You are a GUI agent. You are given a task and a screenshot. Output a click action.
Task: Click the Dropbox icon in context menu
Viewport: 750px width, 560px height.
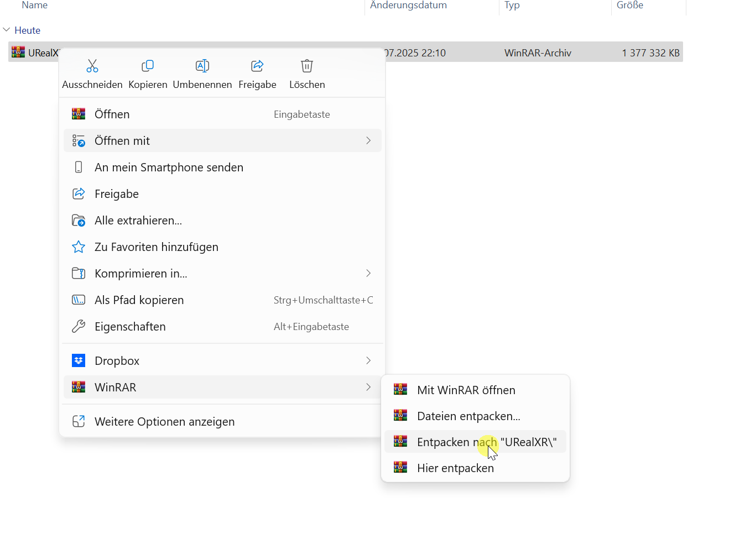(x=79, y=361)
